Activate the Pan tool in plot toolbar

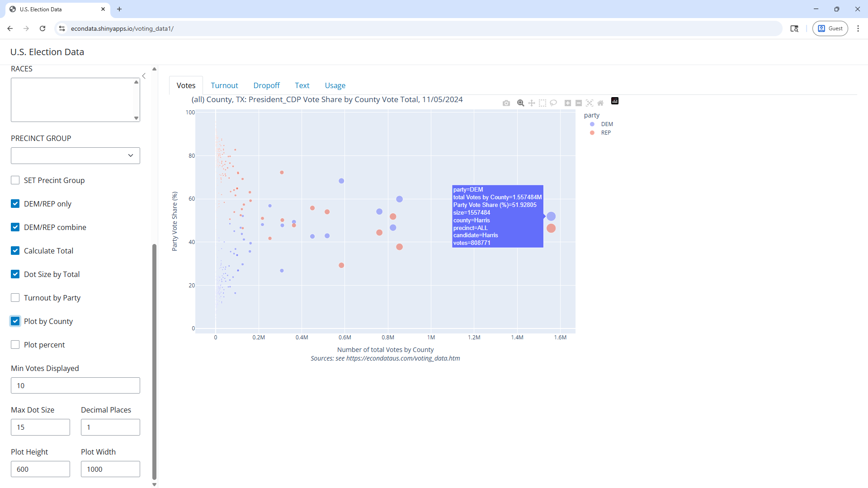[x=532, y=103]
